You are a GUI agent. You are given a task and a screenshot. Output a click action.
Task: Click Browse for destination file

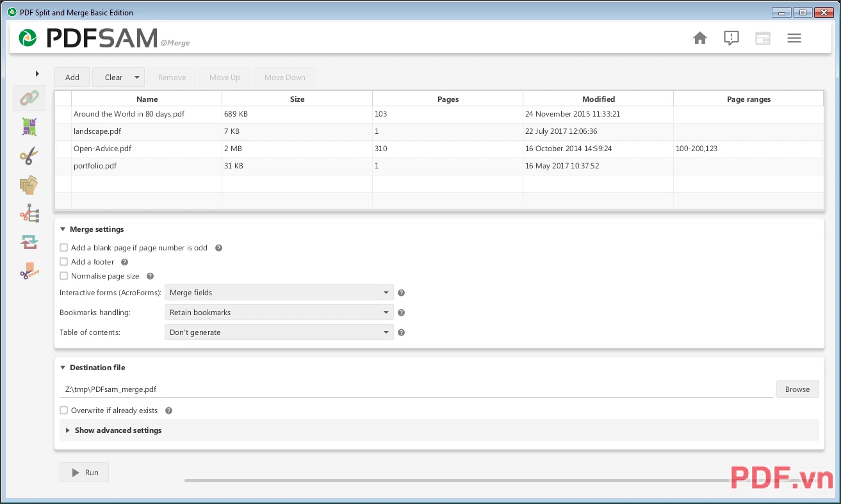[797, 389]
